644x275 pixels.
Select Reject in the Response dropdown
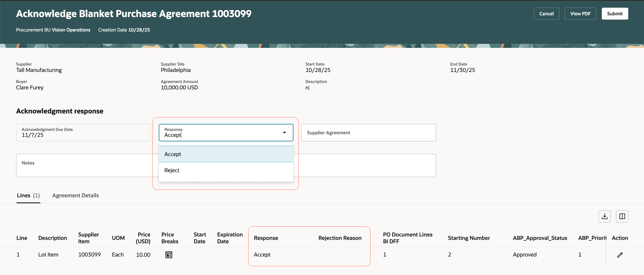172,170
